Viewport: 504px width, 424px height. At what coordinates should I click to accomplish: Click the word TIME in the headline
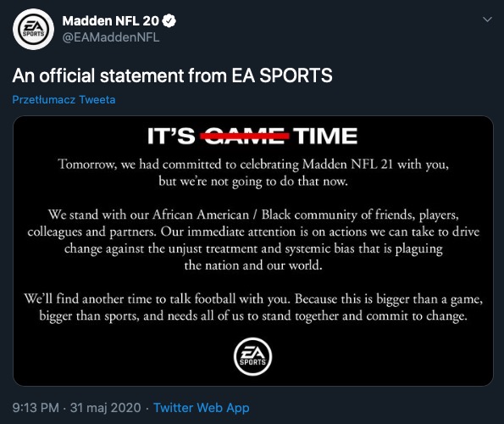(325, 136)
